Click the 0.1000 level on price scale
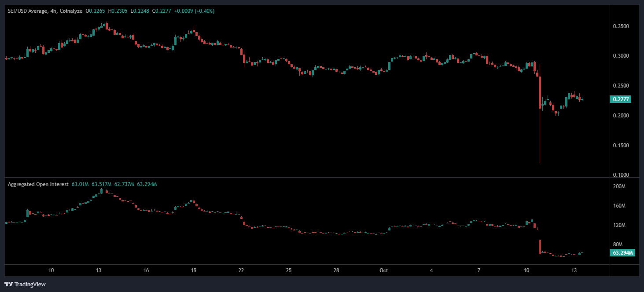Screen dimensions: 644x292 click(621, 175)
